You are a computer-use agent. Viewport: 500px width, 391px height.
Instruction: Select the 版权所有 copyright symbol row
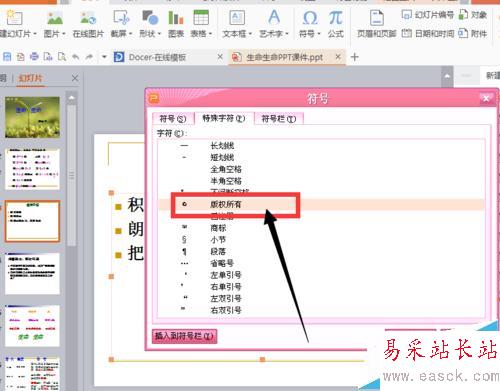click(x=321, y=204)
